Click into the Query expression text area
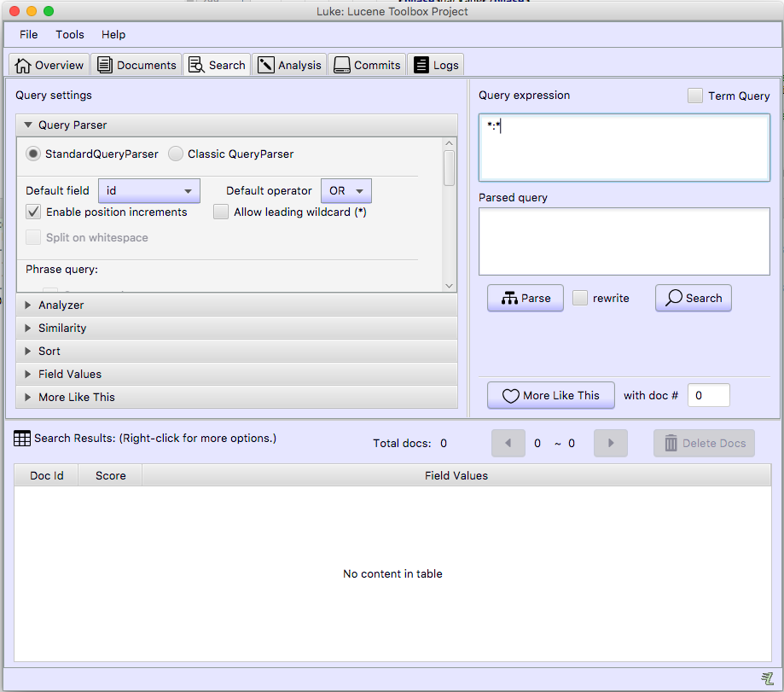 coord(624,148)
